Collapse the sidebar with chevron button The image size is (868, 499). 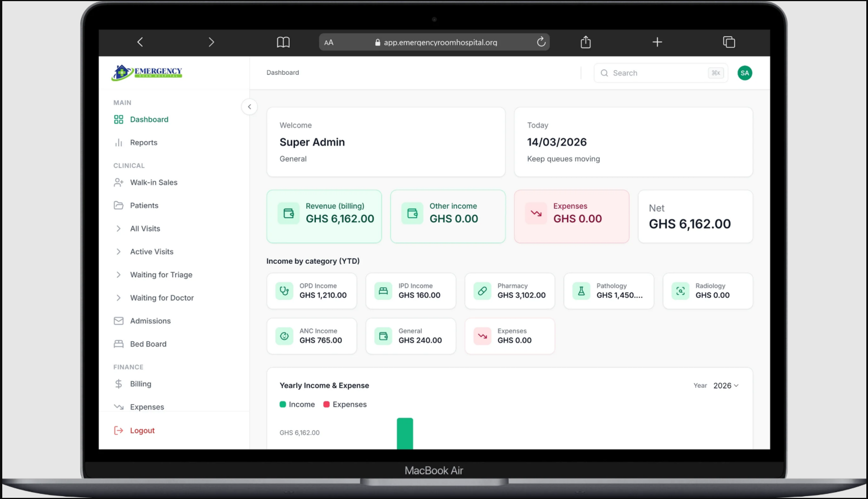coord(249,107)
